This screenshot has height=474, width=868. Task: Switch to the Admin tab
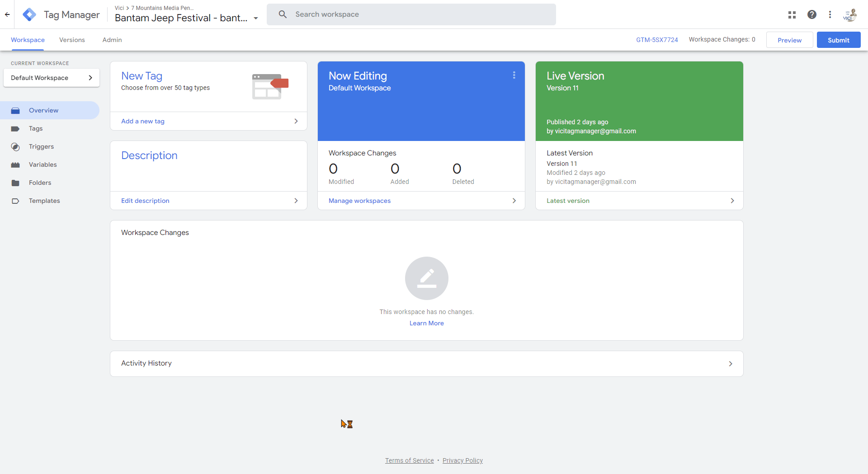112,40
